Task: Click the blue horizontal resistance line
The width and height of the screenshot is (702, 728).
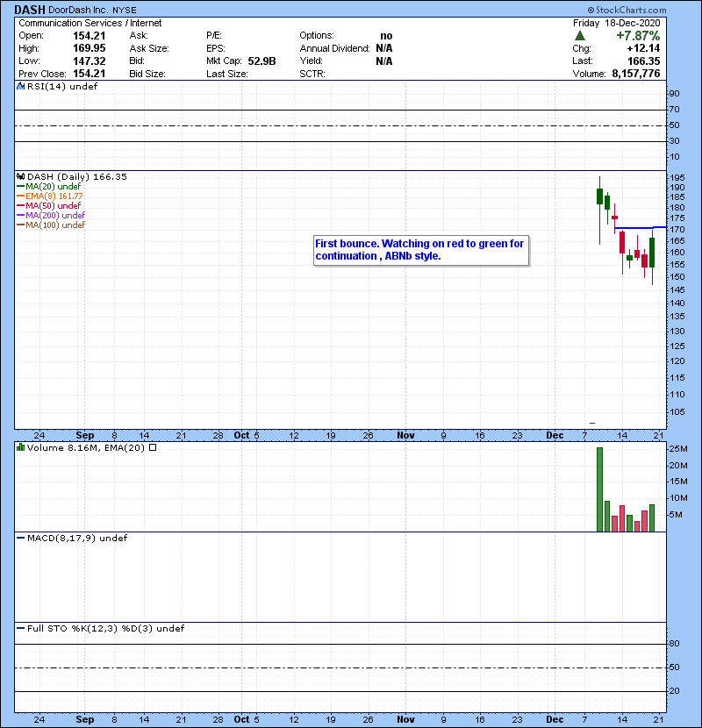Action: pos(641,227)
